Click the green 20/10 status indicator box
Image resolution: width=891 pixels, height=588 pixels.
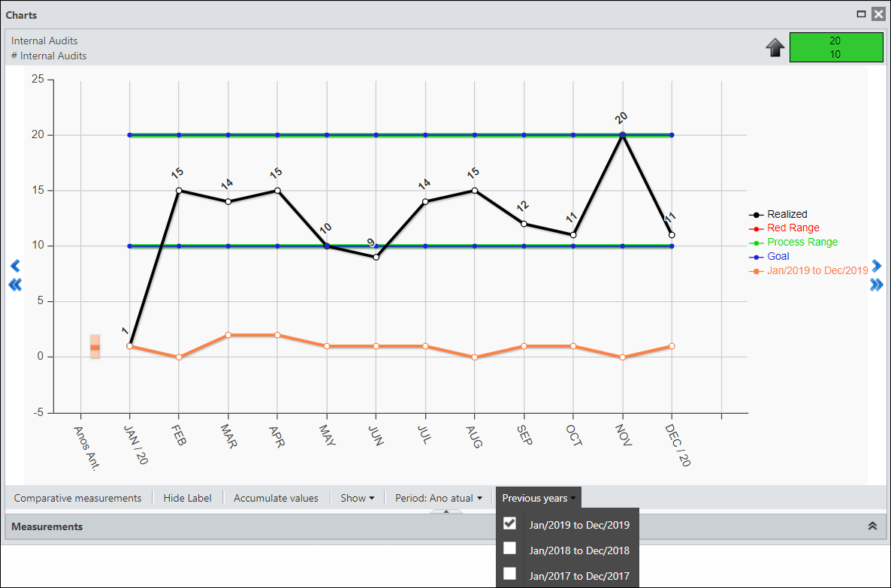point(836,47)
